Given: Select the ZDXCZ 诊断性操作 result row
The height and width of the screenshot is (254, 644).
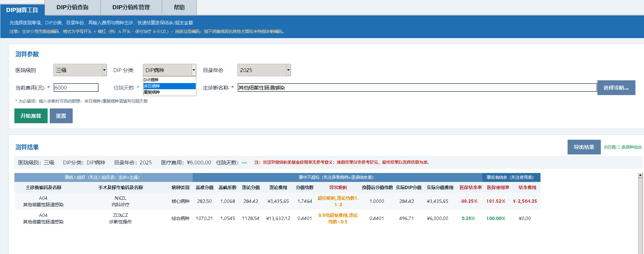Looking at the screenshot, I should click(x=277, y=218).
